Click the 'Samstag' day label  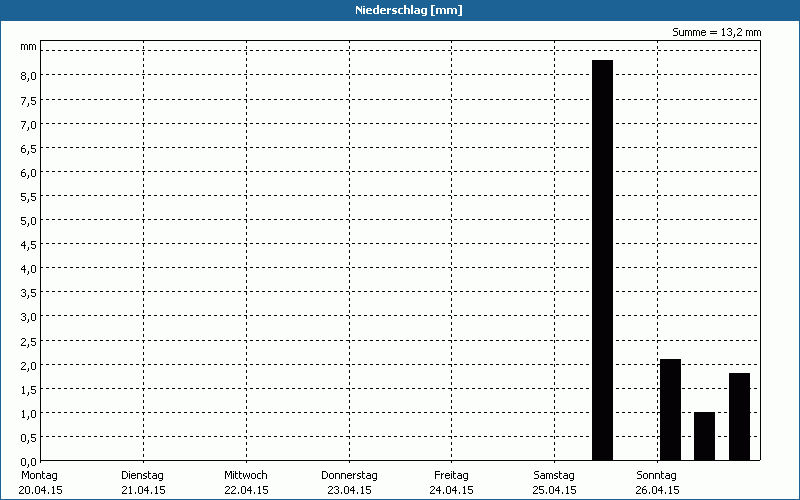click(x=554, y=476)
